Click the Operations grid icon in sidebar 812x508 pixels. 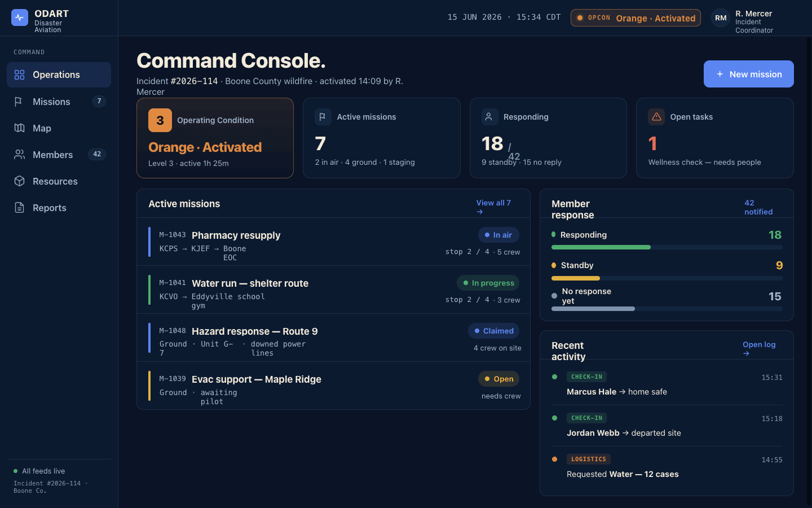(x=20, y=75)
